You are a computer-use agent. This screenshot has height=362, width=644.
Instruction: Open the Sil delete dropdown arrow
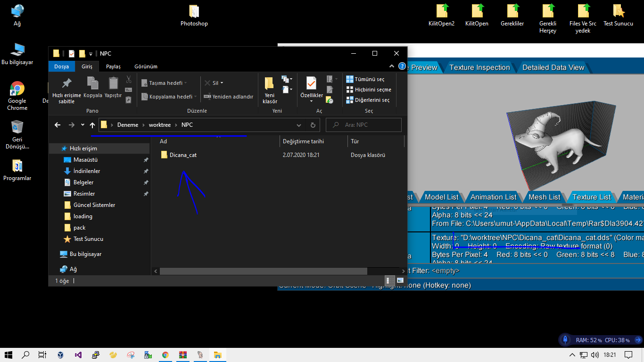(x=222, y=83)
